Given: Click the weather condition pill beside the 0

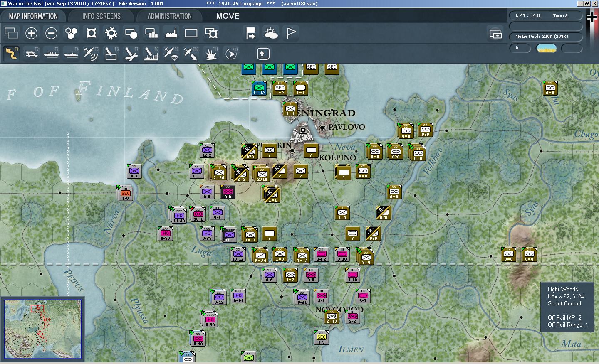Looking at the screenshot, I should (547, 48).
